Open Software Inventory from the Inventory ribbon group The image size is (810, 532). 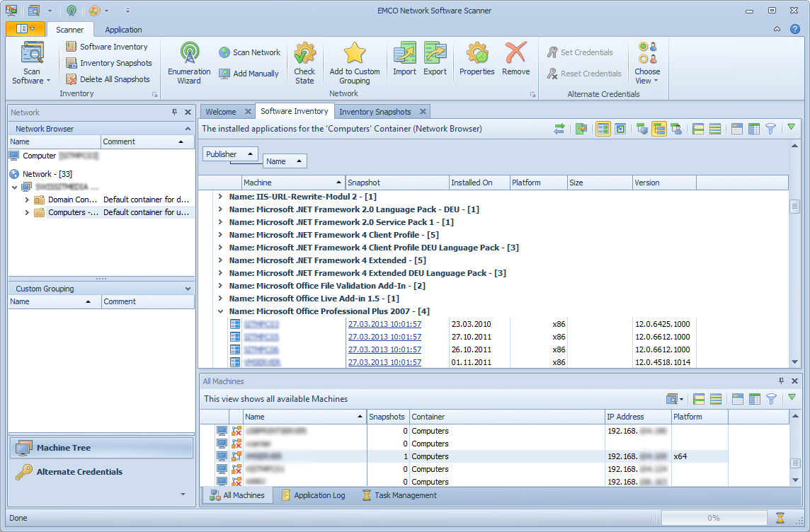107,47
